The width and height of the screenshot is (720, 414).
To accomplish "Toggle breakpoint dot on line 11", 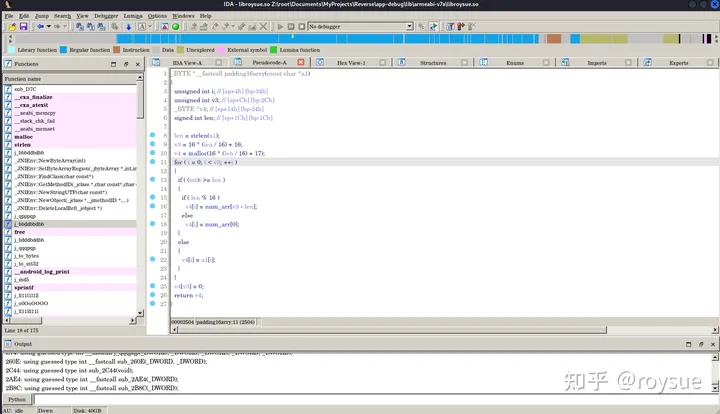I will click(153, 161).
